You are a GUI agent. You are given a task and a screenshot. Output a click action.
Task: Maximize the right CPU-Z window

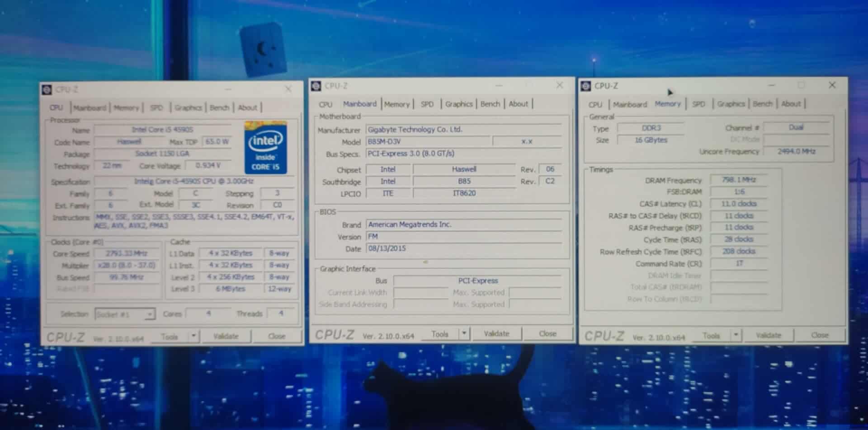point(801,85)
